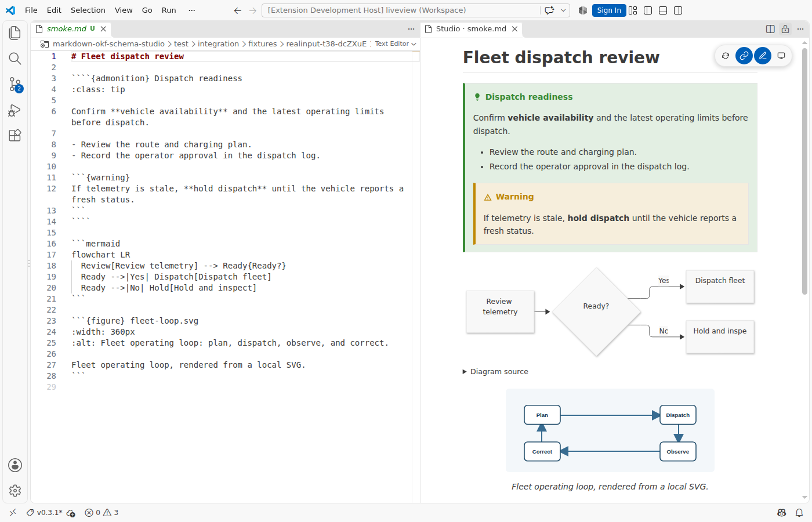Click the Customize Layout icon
The image size is (812, 522).
tap(633, 10)
